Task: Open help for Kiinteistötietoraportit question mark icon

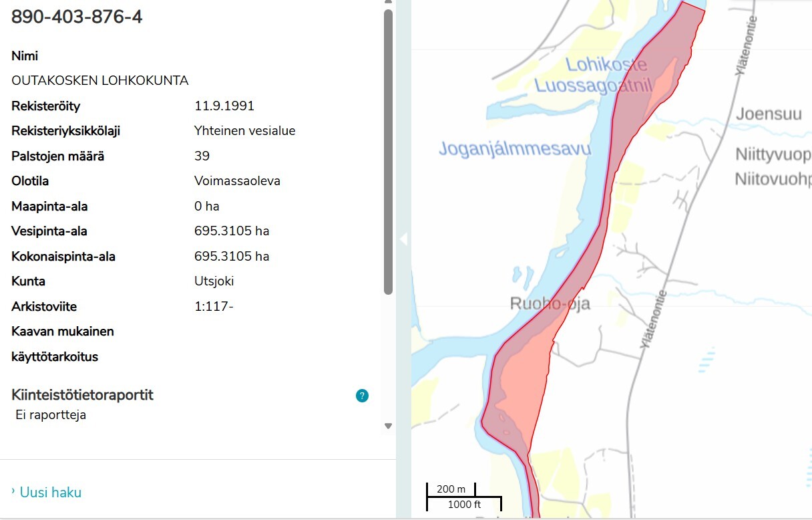Action: (361, 395)
